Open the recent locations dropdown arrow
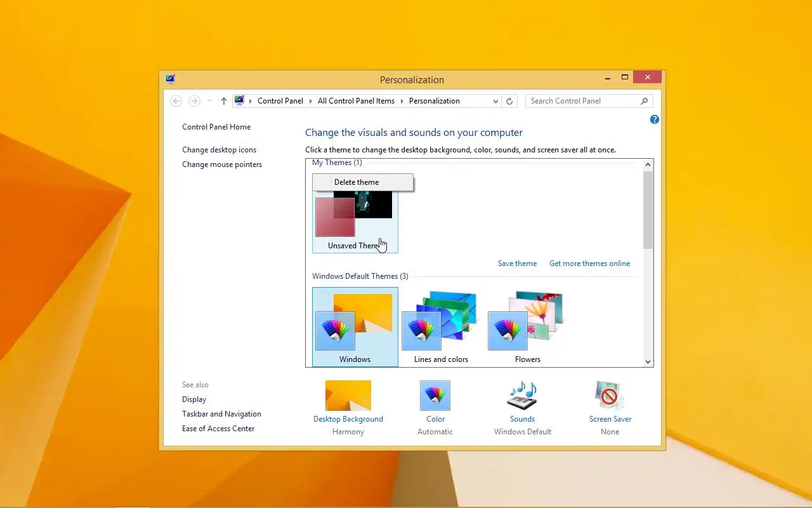This screenshot has width=812, height=508. click(209, 101)
